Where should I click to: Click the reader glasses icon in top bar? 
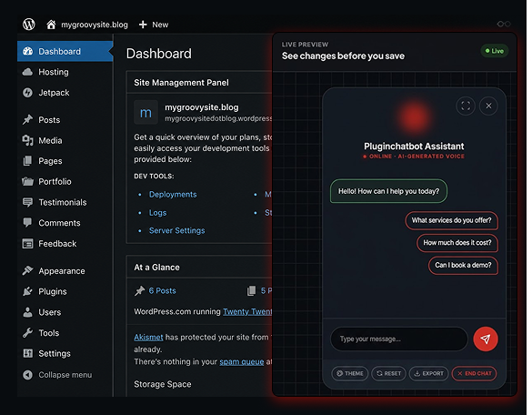[x=504, y=24]
